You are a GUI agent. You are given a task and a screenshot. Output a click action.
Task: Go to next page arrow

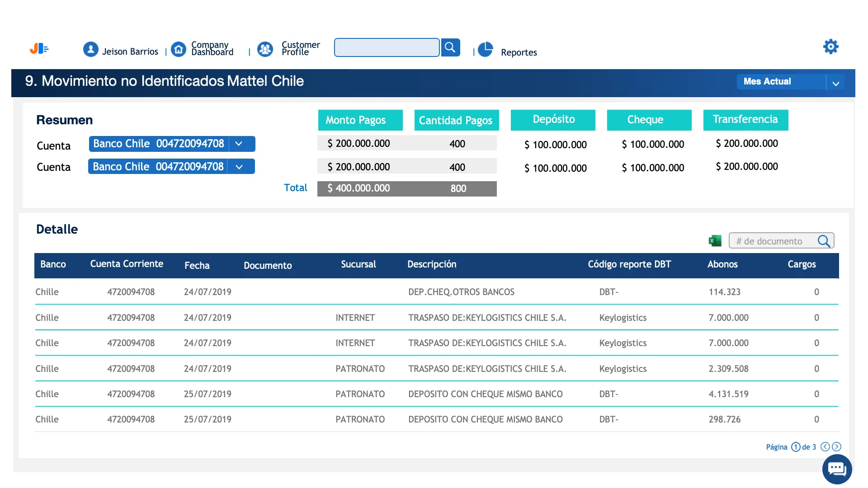tap(837, 447)
